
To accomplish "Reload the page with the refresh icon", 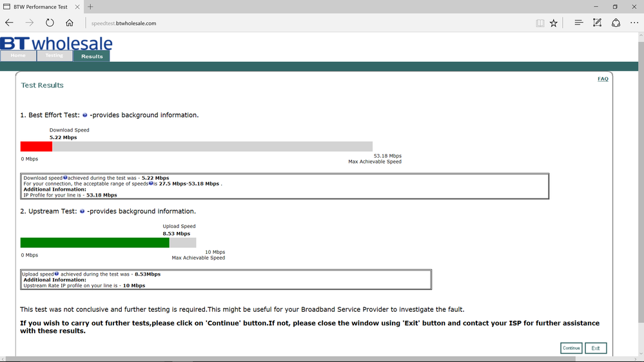I will (50, 23).
